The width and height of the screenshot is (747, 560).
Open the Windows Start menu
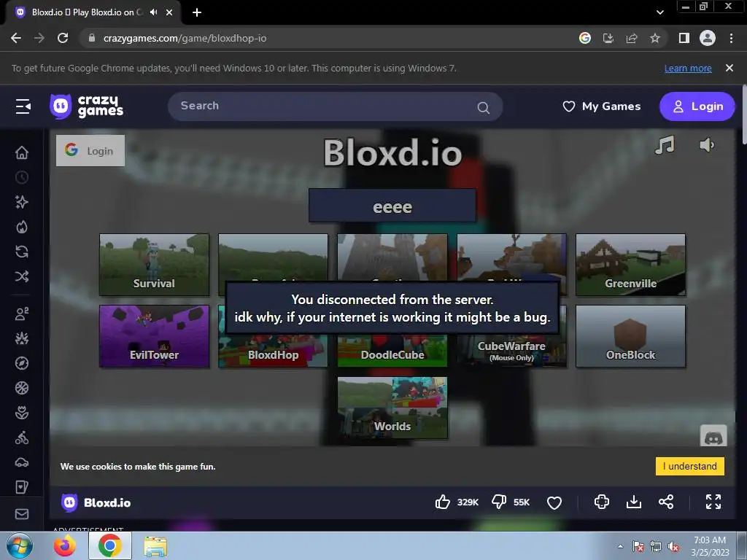pos(20,545)
